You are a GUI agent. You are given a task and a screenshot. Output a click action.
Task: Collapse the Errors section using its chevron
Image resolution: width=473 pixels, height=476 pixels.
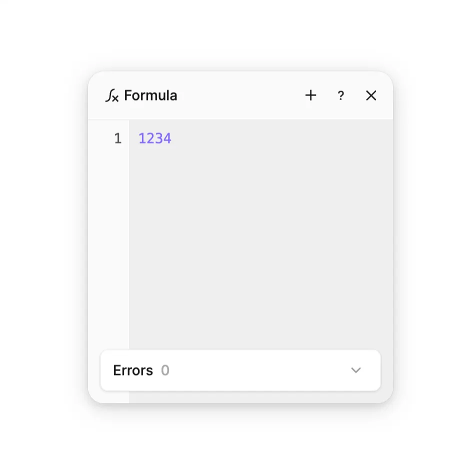click(356, 370)
